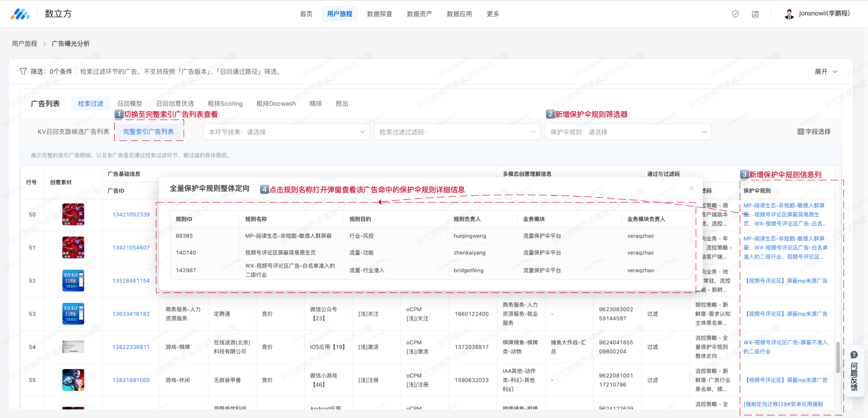
Task: Click the vertical table scrollbar
Action: (x=838, y=357)
